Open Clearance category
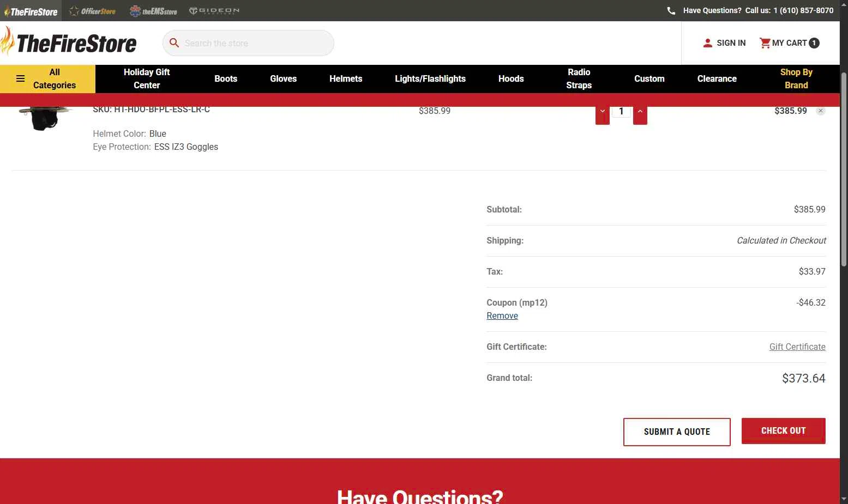The image size is (848, 504). 717,78
